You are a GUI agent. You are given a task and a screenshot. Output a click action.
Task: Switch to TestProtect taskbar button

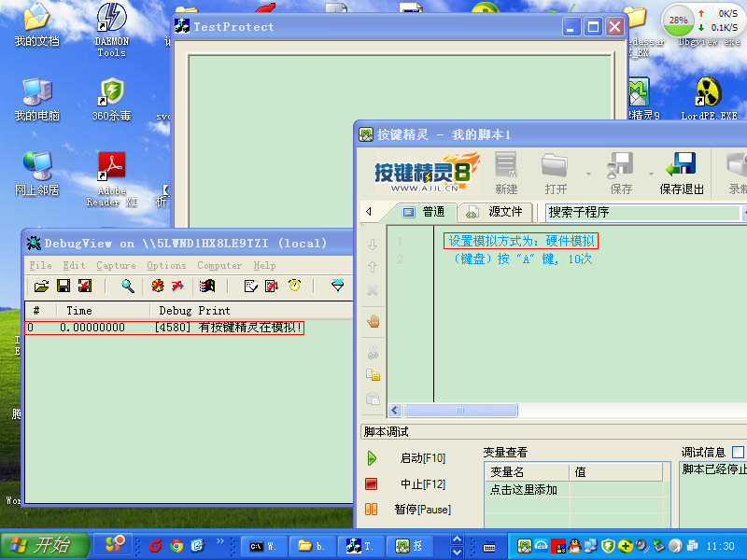pos(361,546)
